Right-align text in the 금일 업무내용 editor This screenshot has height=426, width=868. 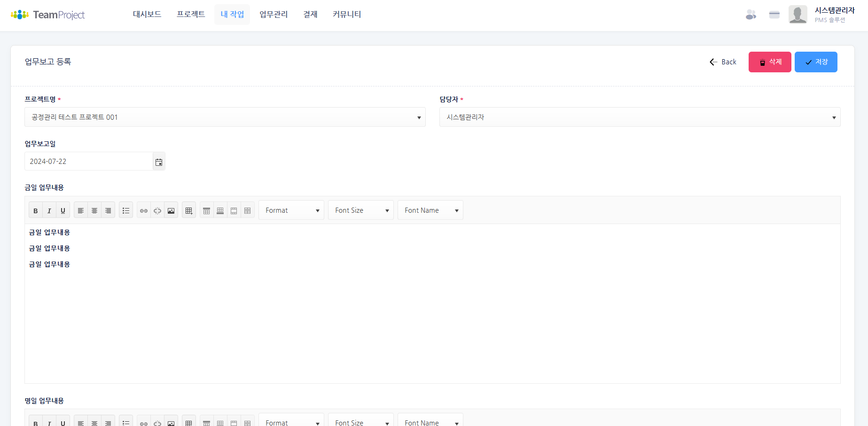108,210
